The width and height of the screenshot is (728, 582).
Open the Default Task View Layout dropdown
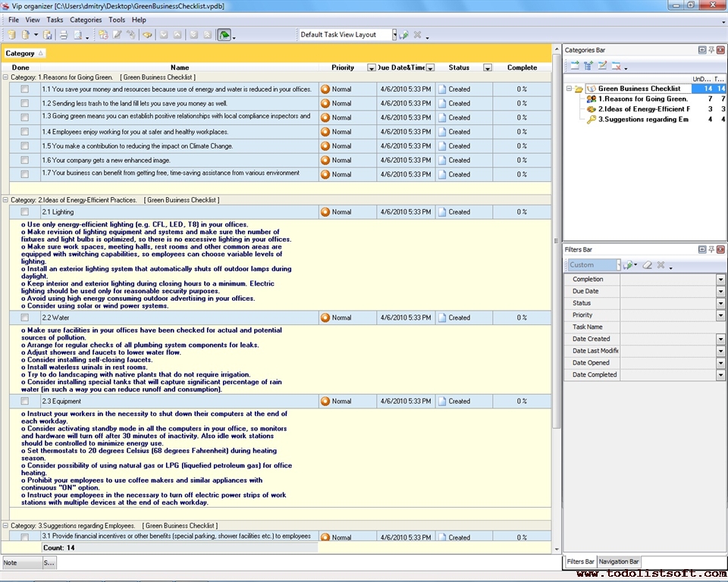click(394, 35)
